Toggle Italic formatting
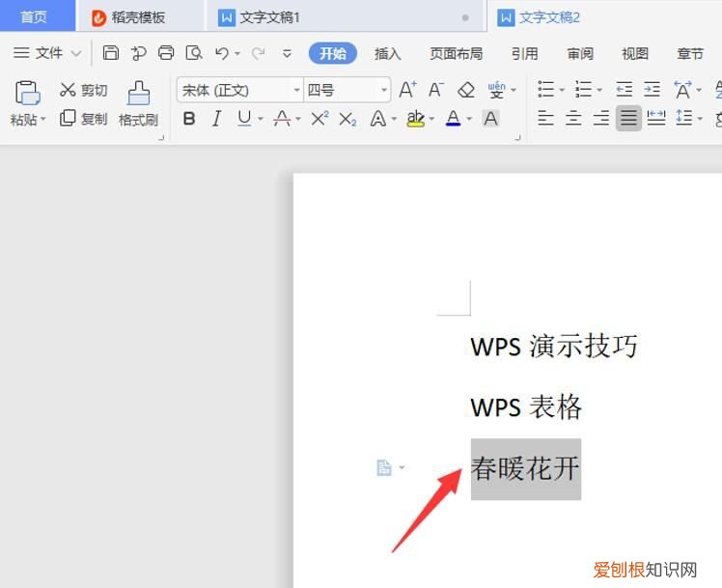 [x=216, y=119]
